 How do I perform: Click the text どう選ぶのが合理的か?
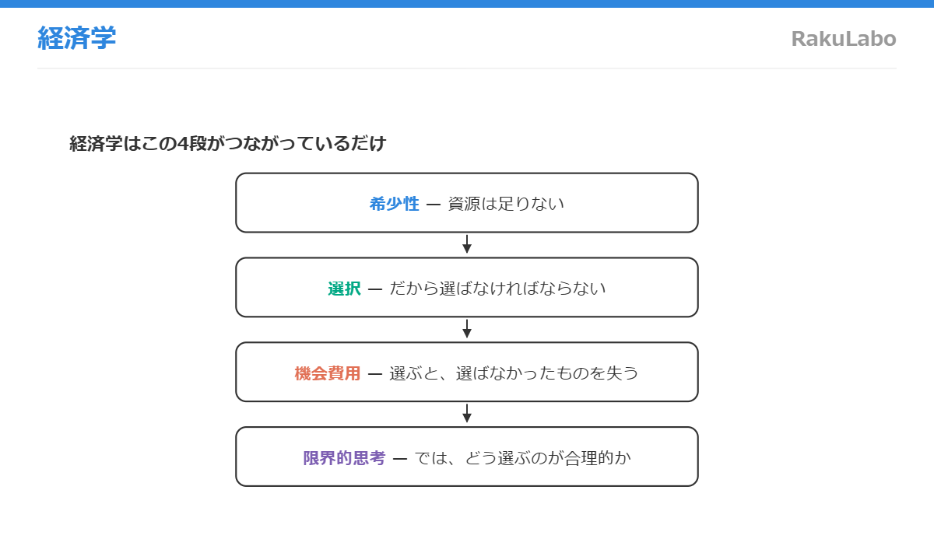(548, 458)
